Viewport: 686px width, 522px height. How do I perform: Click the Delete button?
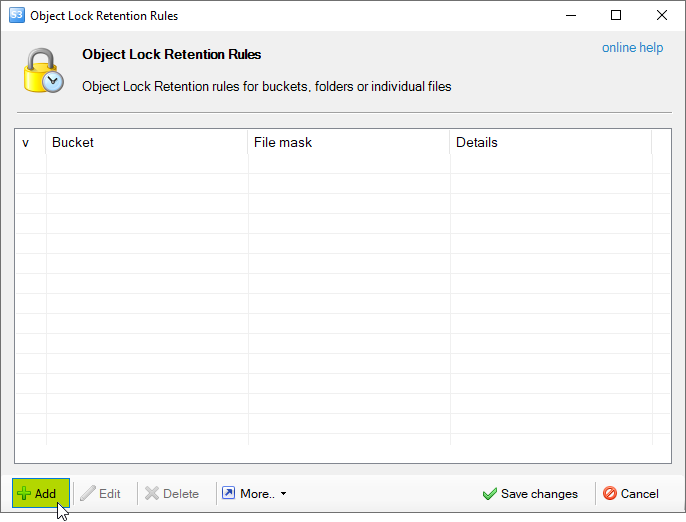point(172,494)
